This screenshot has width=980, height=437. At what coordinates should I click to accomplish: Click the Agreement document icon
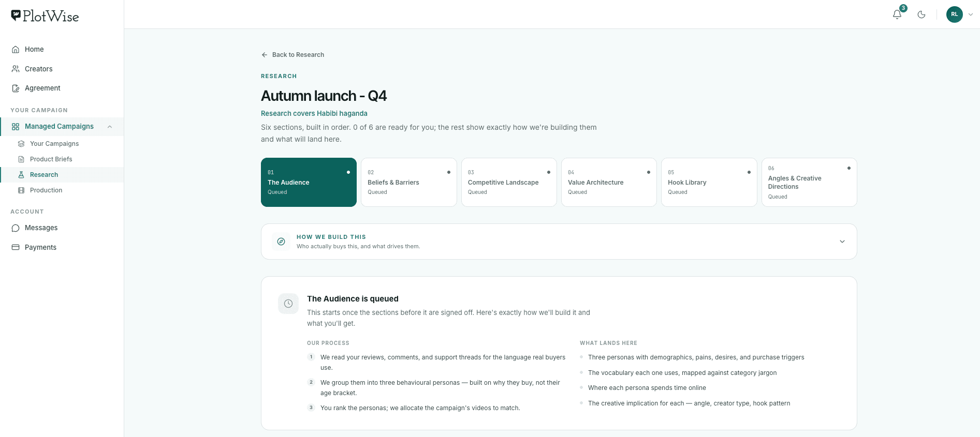click(x=16, y=88)
